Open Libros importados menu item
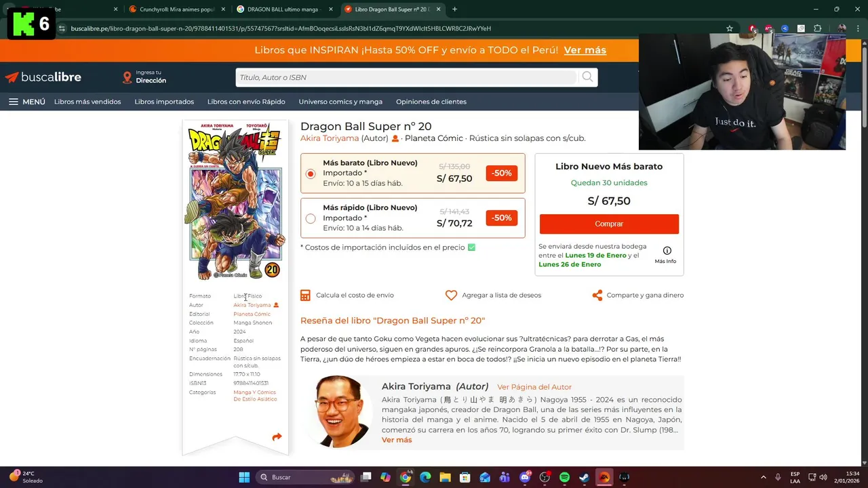Screen dimensions: 868x488 (x=164, y=102)
